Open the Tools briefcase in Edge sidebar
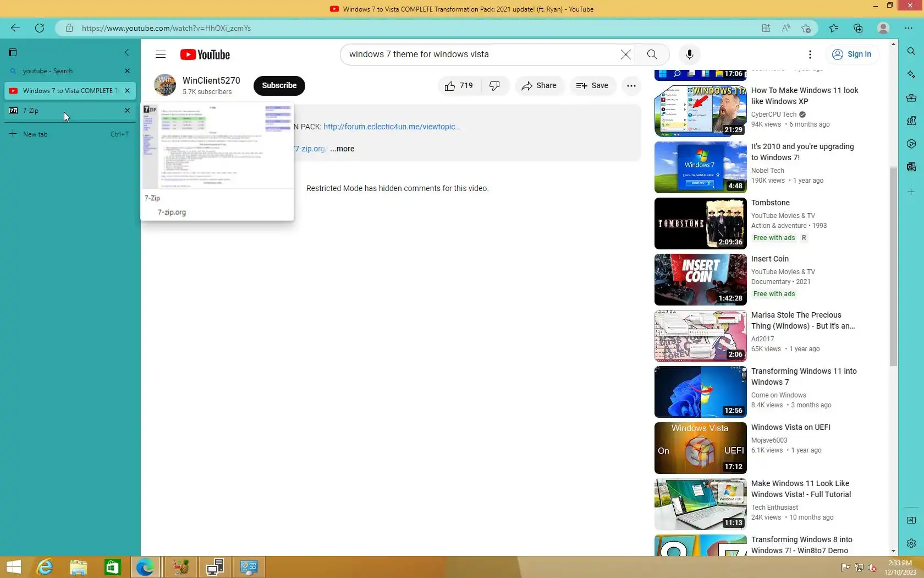 (x=911, y=98)
